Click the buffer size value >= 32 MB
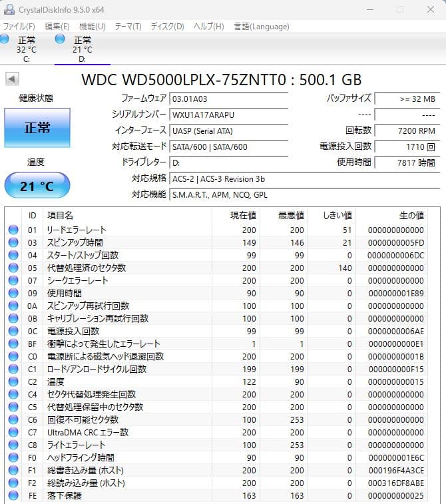The image size is (446, 504). tap(407, 99)
